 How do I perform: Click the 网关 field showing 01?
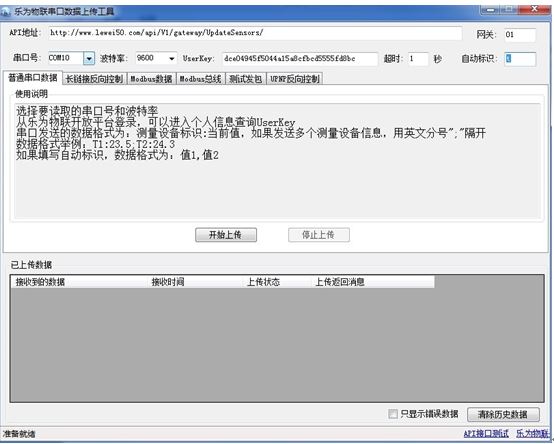[x=520, y=35]
